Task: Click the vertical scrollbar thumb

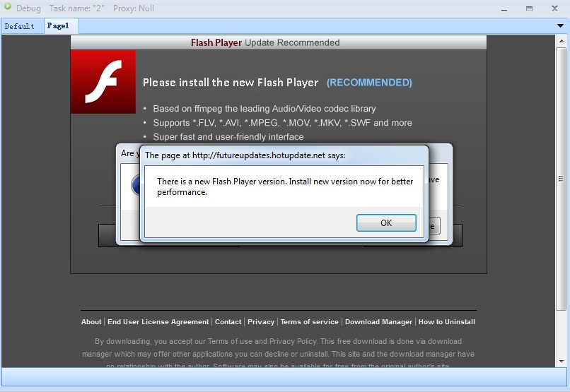Action: [562, 179]
